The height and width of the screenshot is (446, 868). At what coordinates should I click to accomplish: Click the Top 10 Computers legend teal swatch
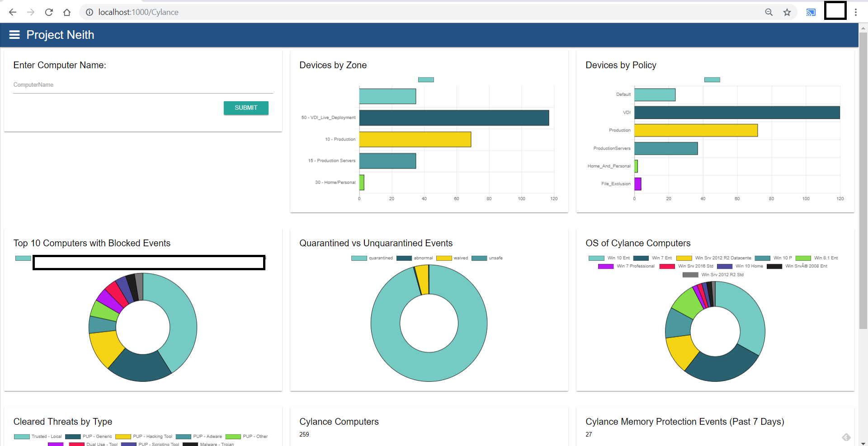[x=23, y=258]
